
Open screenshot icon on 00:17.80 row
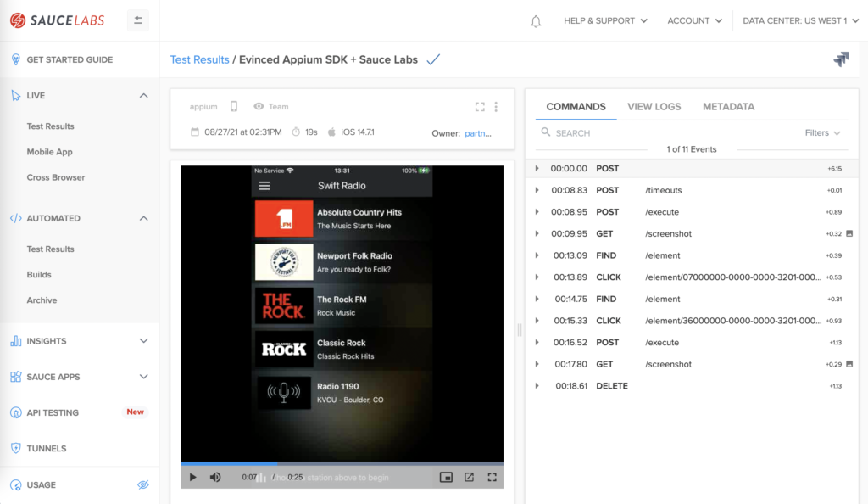pyautogui.click(x=849, y=364)
